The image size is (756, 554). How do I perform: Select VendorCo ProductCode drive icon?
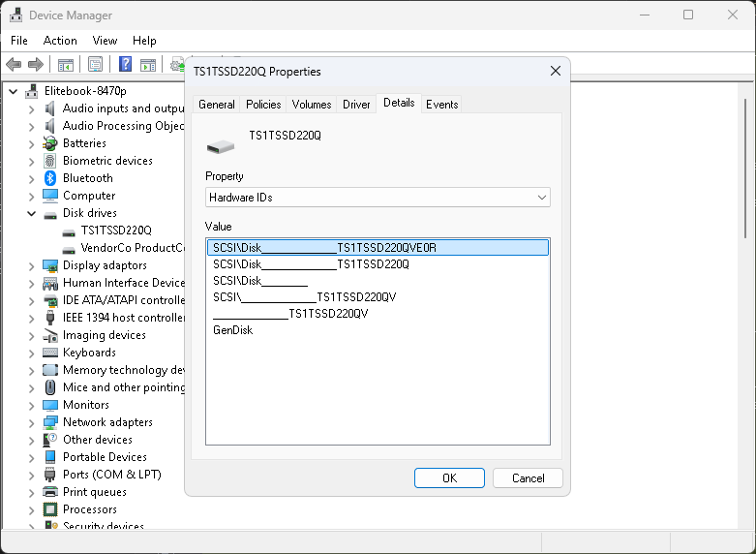point(69,249)
